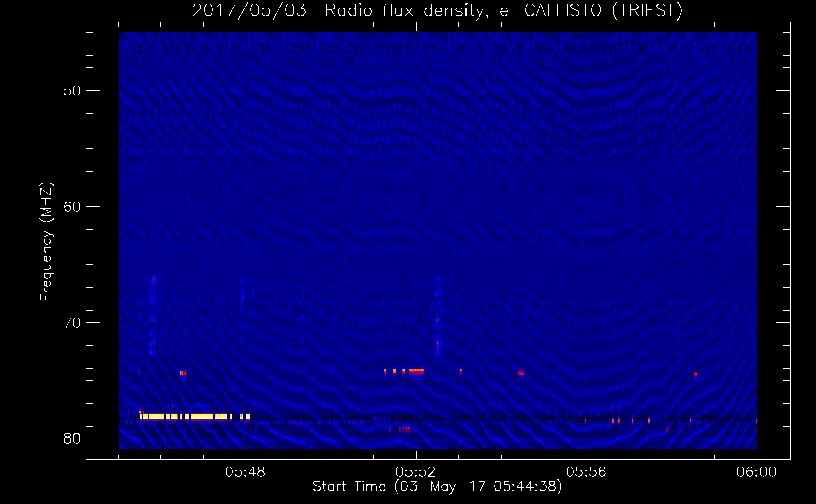The width and height of the screenshot is (816, 504).
Task: Click the 'Frequency (MHZ)' axis label
Action: point(46,242)
